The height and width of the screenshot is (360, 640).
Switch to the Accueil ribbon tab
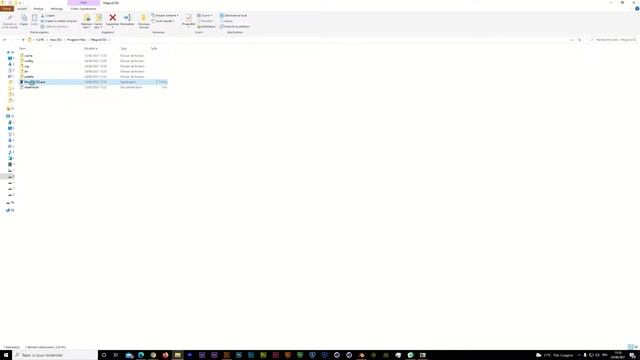22,9
